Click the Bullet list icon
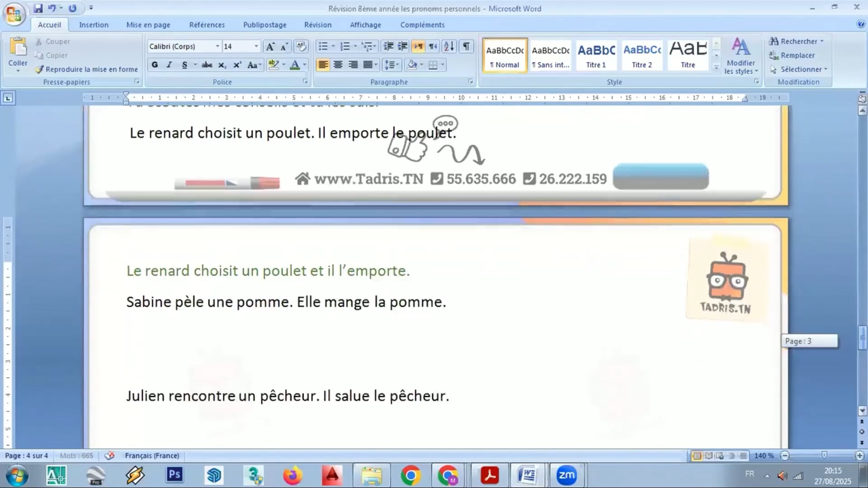The width and height of the screenshot is (868, 488). pyautogui.click(x=323, y=46)
